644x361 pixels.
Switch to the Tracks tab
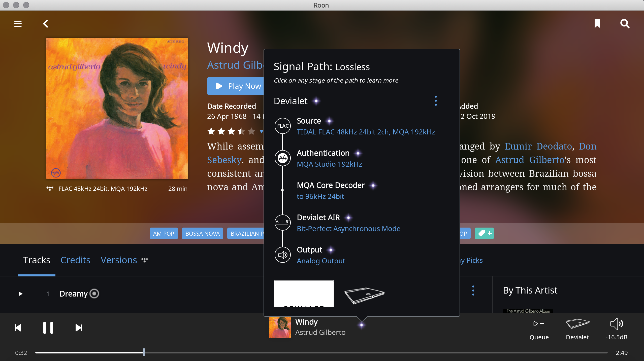click(x=37, y=260)
